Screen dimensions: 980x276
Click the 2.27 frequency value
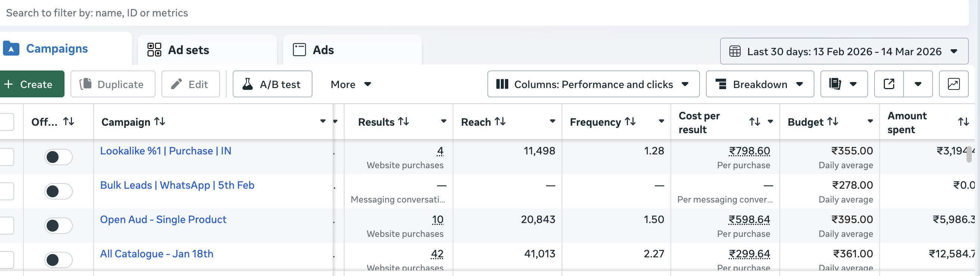[654, 254]
